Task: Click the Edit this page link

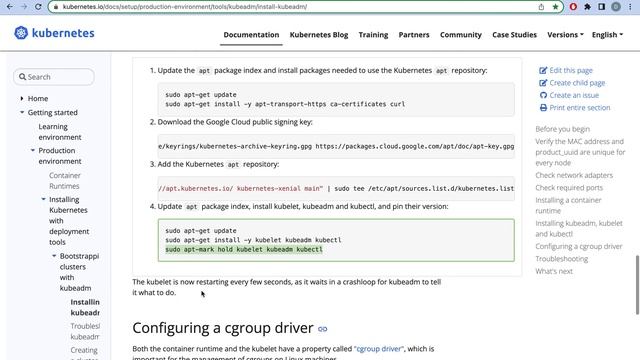Action: (571, 71)
